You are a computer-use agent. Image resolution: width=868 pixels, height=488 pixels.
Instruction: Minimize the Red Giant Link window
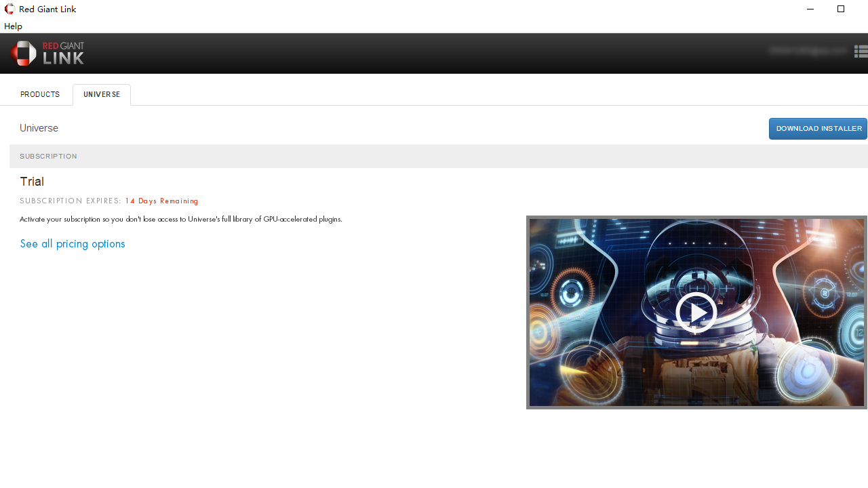click(810, 9)
